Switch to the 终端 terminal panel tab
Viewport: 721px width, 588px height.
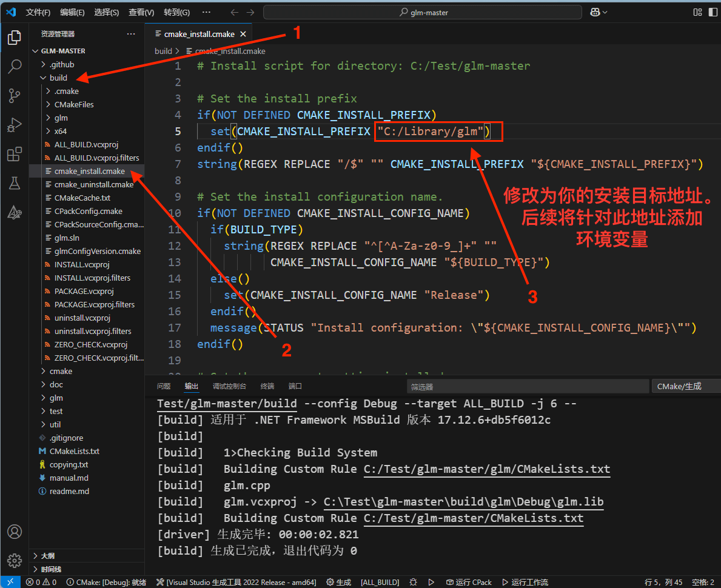(267, 386)
